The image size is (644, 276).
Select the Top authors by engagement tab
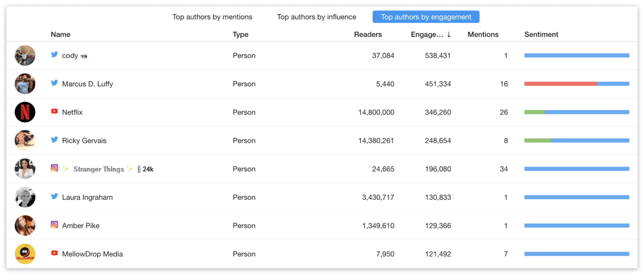coord(426,17)
